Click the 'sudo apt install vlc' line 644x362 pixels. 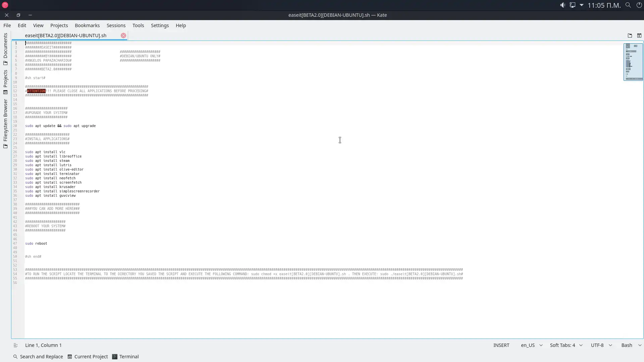[x=45, y=152]
